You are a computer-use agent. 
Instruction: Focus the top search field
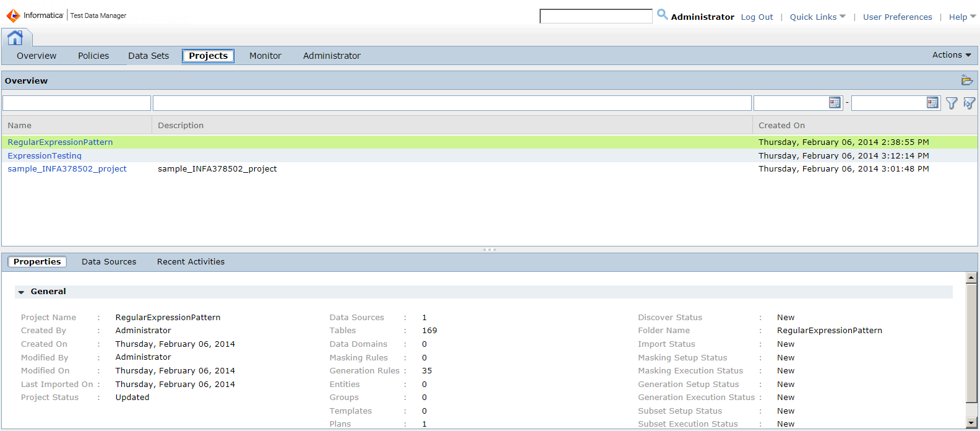(x=596, y=16)
